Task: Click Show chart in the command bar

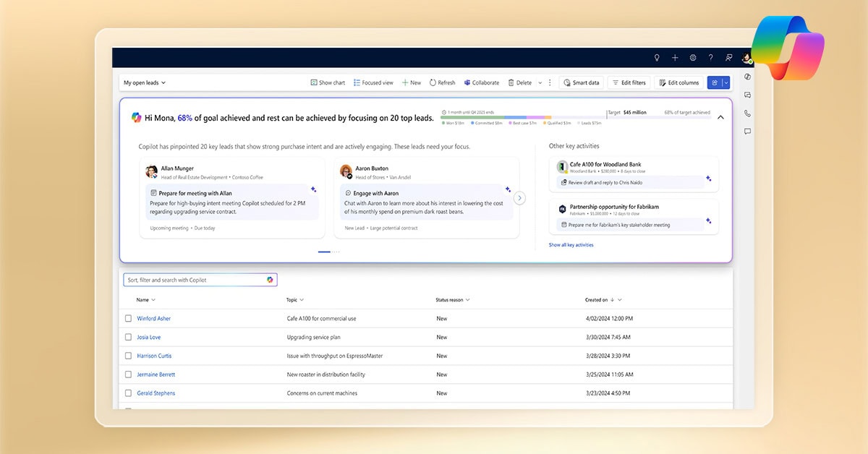Action: tap(328, 82)
